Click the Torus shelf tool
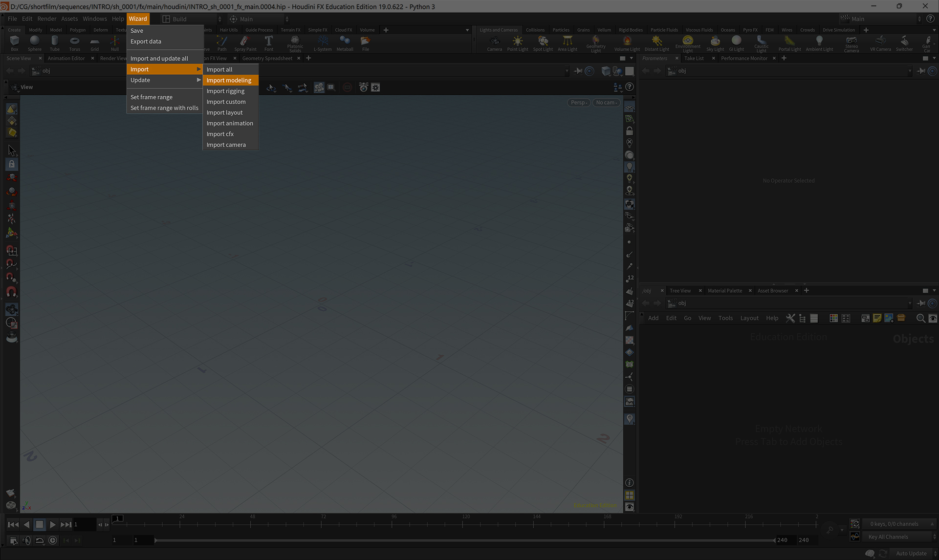Viewport: 939px width, 560px height. pyautogui.click(x=74, y=43)
